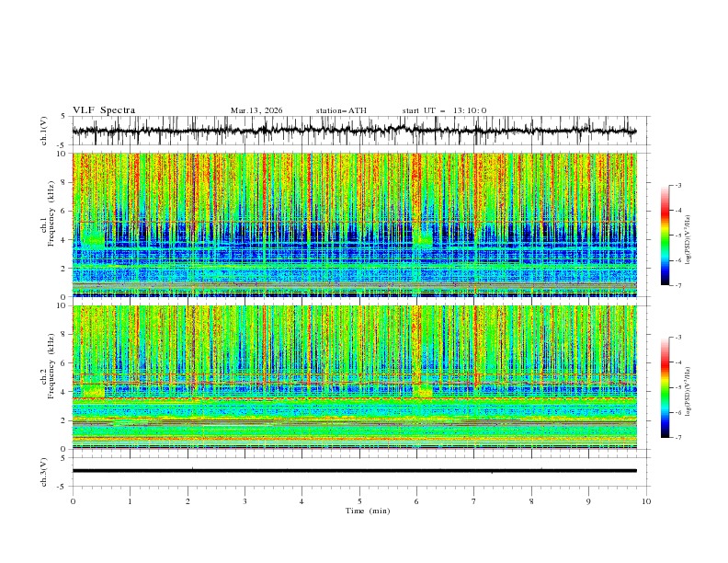Click the time axis tick label '5'

359,501
